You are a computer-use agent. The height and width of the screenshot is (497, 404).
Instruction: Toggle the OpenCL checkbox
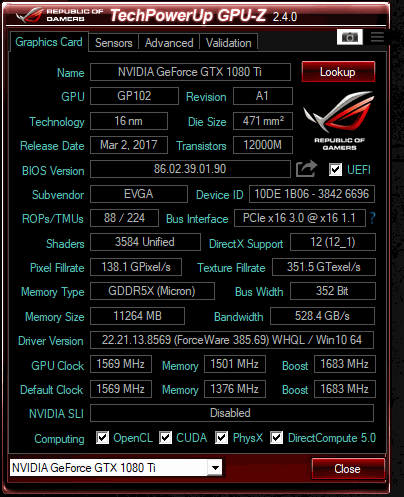coord(102,437)
